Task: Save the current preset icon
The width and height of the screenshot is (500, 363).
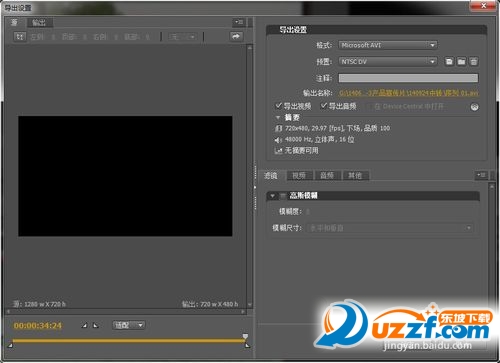Action: click(449, 61)
